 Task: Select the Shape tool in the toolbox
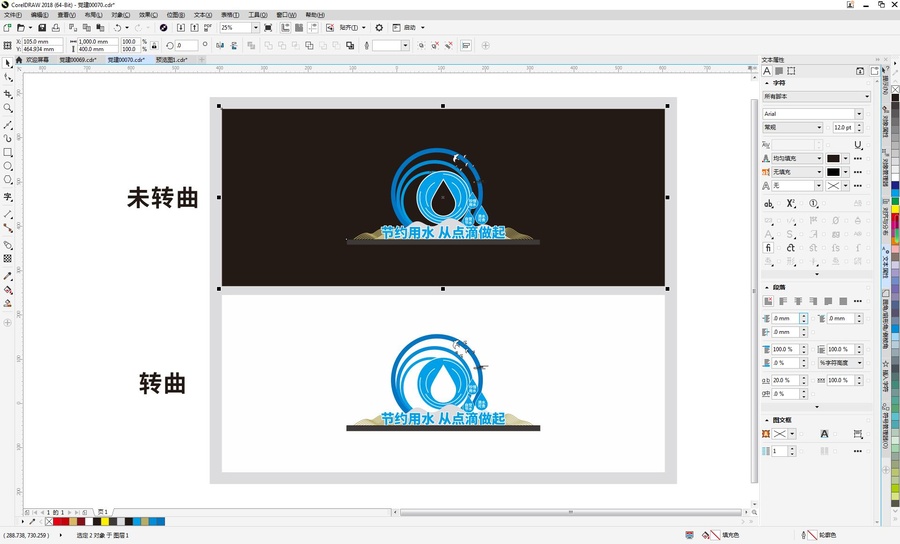(7, 78)
